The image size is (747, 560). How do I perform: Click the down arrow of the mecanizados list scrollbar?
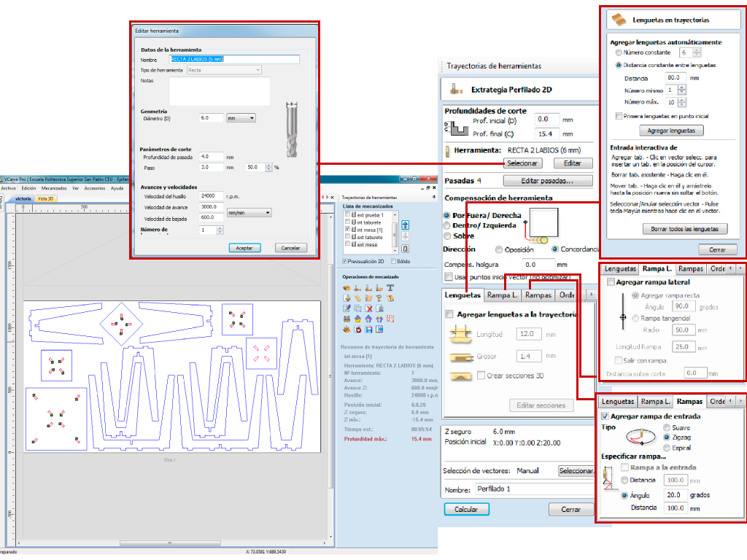(395, 251)
